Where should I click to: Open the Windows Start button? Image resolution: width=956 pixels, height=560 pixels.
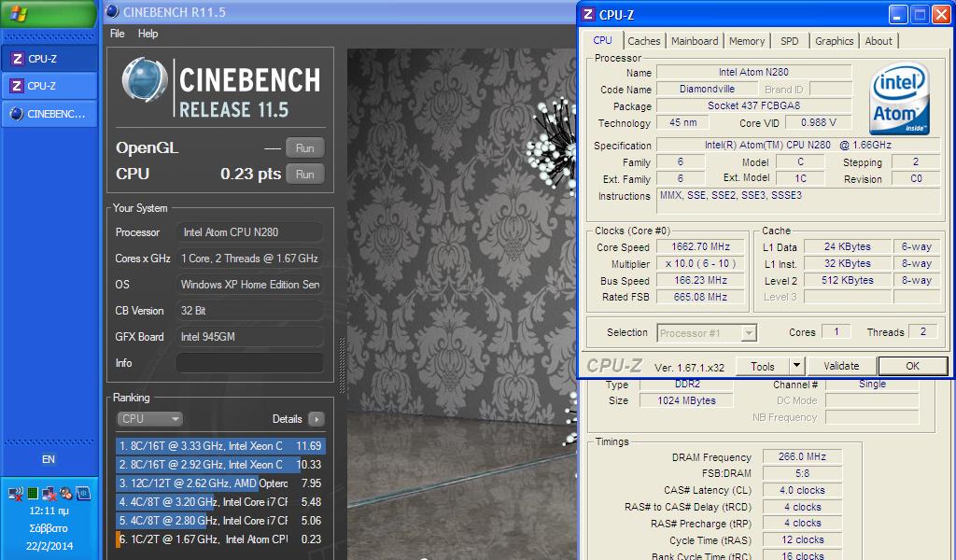click(49, 13)
